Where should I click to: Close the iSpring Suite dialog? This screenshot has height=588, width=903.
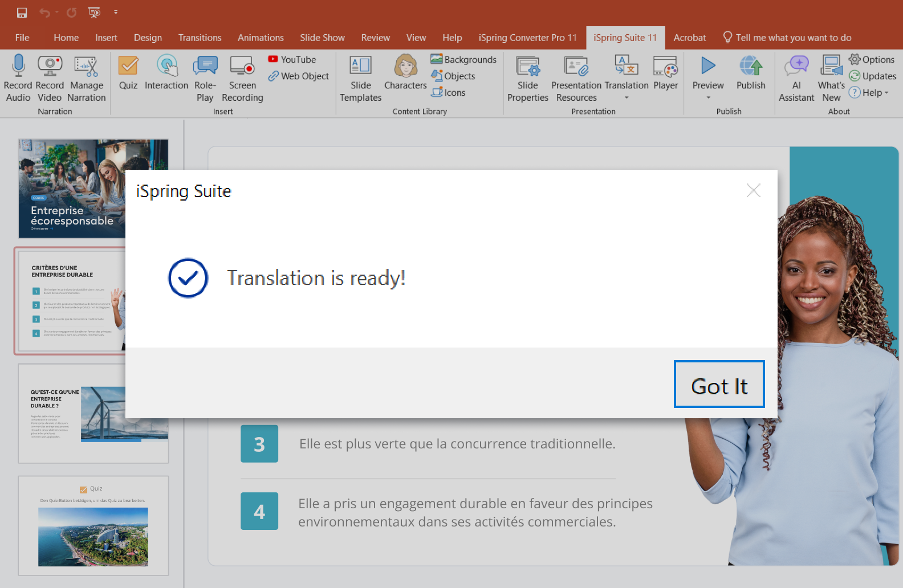pos(754,190)
